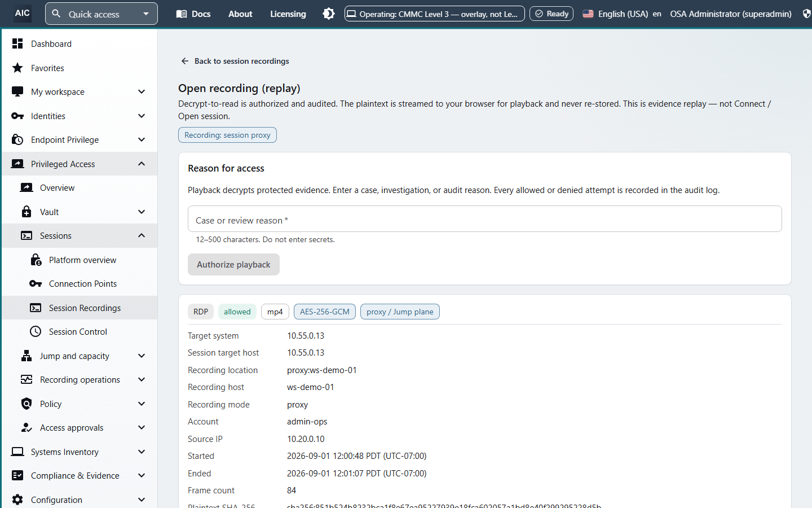This screenshot has width=812, height=508.
Task: Click the Policy shield icon
Action: coord(27,404)
